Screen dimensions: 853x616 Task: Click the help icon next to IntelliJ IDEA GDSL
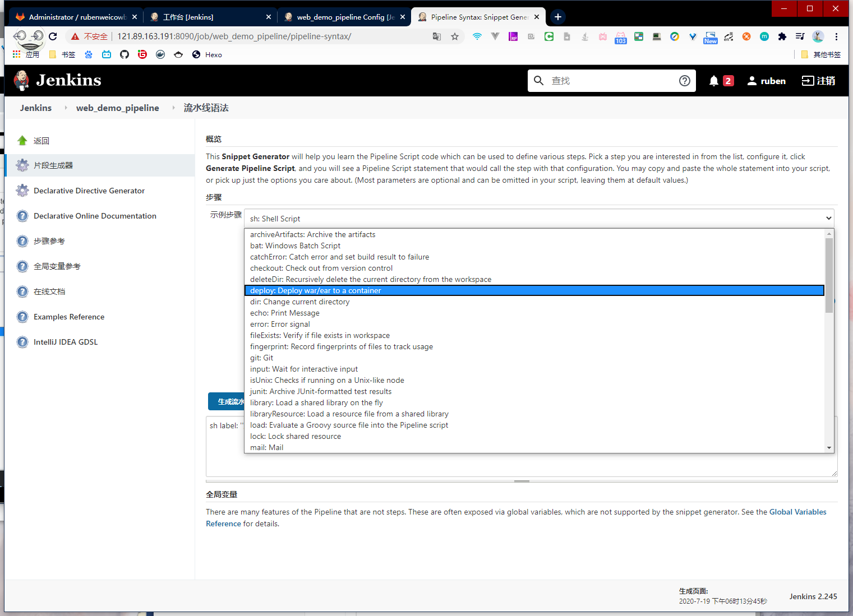22,342
